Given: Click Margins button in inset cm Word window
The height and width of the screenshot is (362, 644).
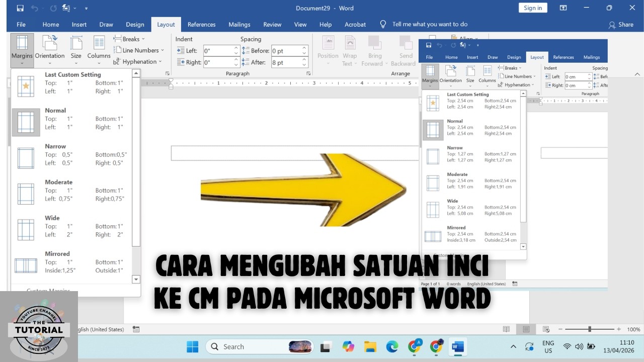Looking at the screenshot, I should [x=430, y=76].
